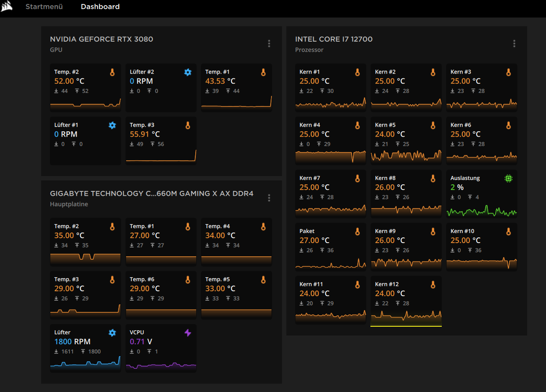The height and width of the screenshot is (392, 546).
Task: Click thermometer icon on Hauptplatine Temp. #2
Action: pyautogui.click(x=112, y=226)
